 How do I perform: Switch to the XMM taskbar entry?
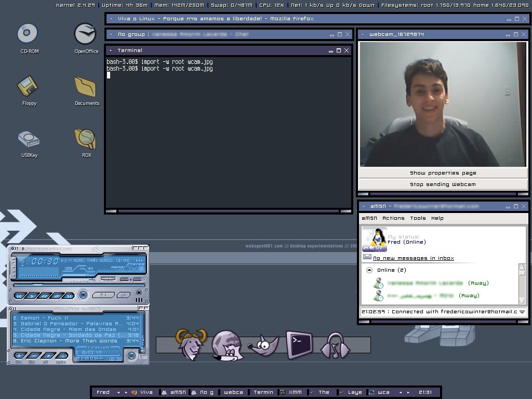(291, 392)
